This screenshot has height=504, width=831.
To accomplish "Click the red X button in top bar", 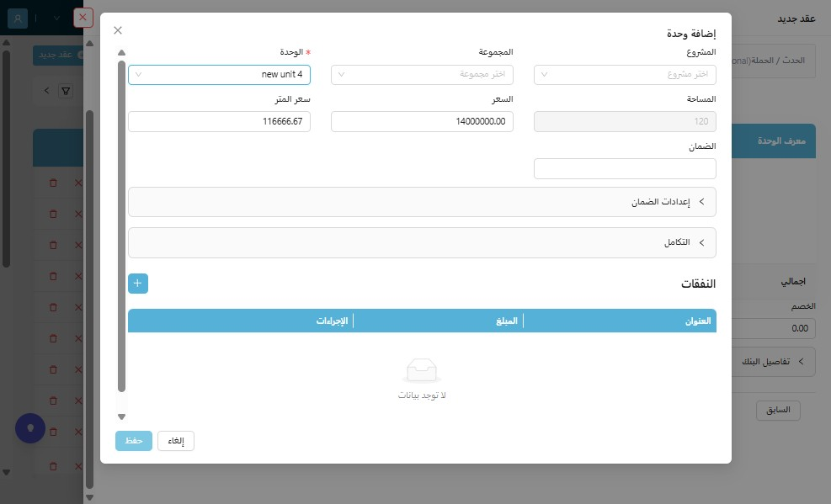I will coord(83,18).
